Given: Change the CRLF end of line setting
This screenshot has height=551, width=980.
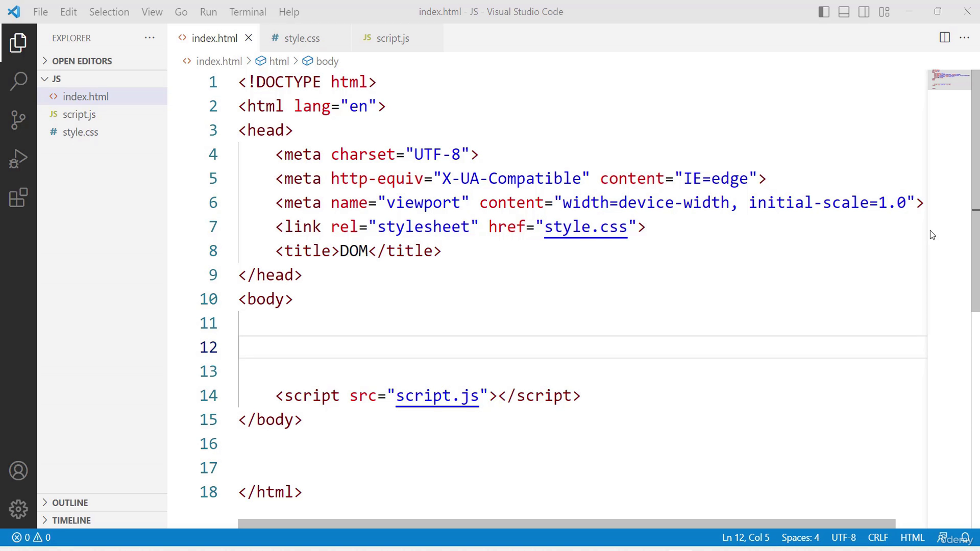Looking at the screenshot, I should click(x=878, y=538).
